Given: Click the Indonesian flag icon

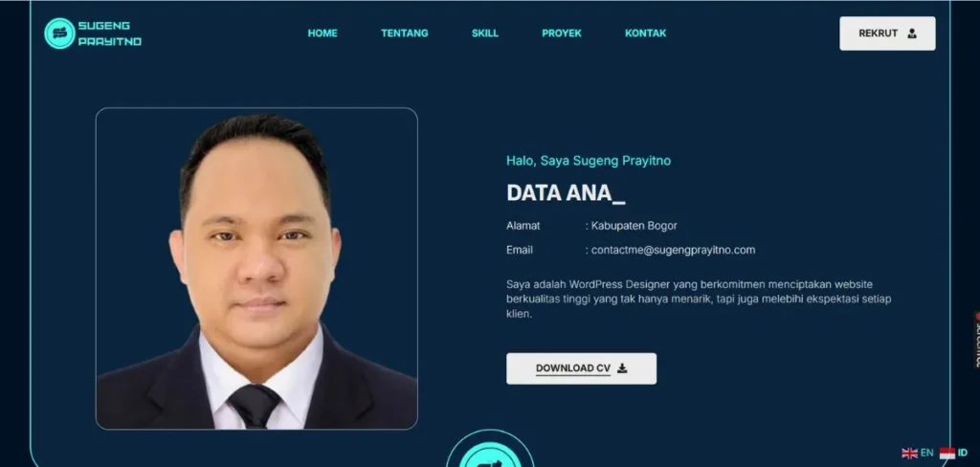Looking at the screenshot, I should pyautogui.click(x=947, y=453).
